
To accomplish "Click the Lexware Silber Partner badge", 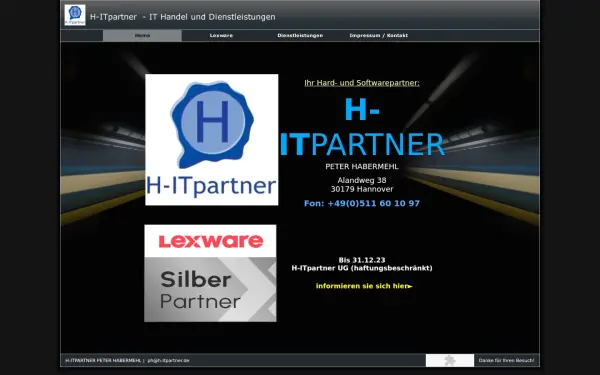I will (x=210, y=273).
